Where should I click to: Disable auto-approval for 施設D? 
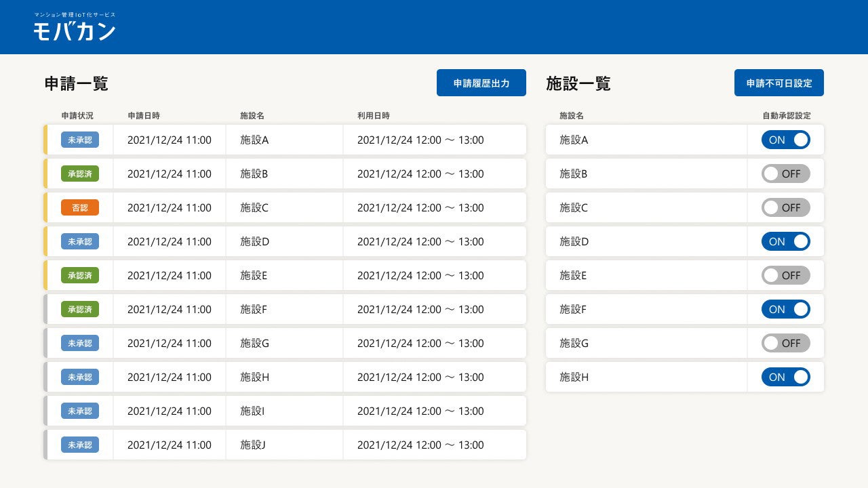pyautogui.click(x=786, y=241)
